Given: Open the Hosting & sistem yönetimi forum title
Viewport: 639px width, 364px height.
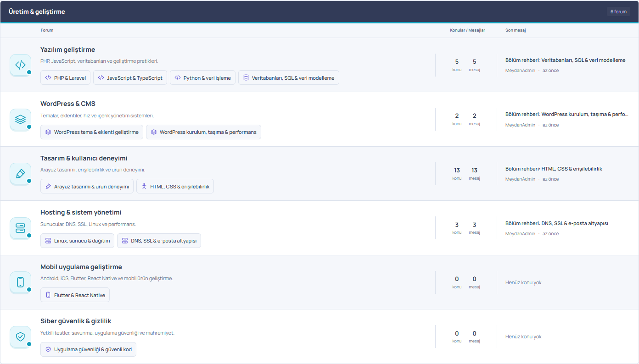Looking at the screenshot, I should point(81,212).
